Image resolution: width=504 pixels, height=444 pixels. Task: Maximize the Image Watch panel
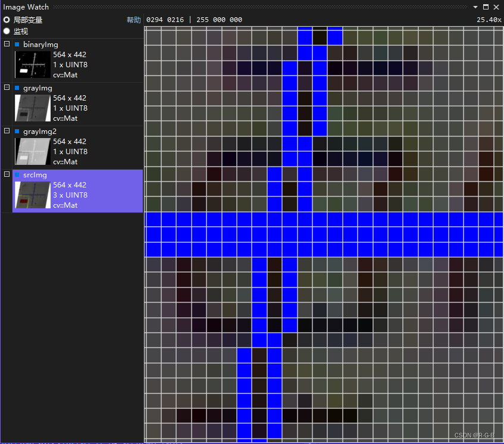486,7
